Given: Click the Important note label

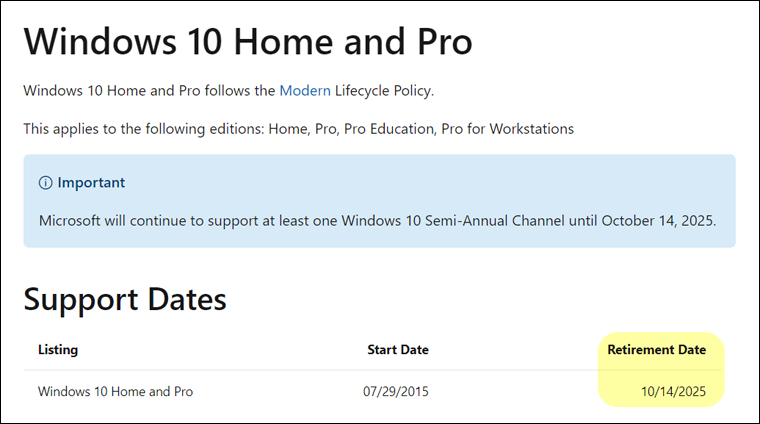Looking at the screenshot, I should [x=91, y=183].
